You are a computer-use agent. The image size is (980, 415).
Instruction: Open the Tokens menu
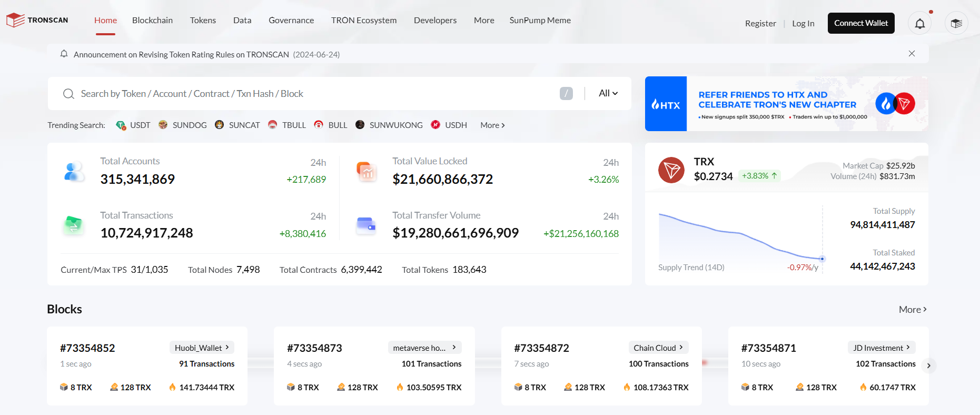203,21
